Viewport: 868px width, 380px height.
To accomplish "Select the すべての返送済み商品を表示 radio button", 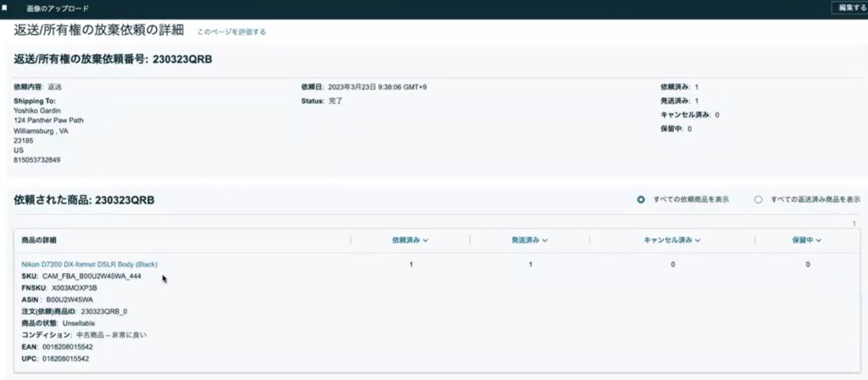I will click(759, 200).
